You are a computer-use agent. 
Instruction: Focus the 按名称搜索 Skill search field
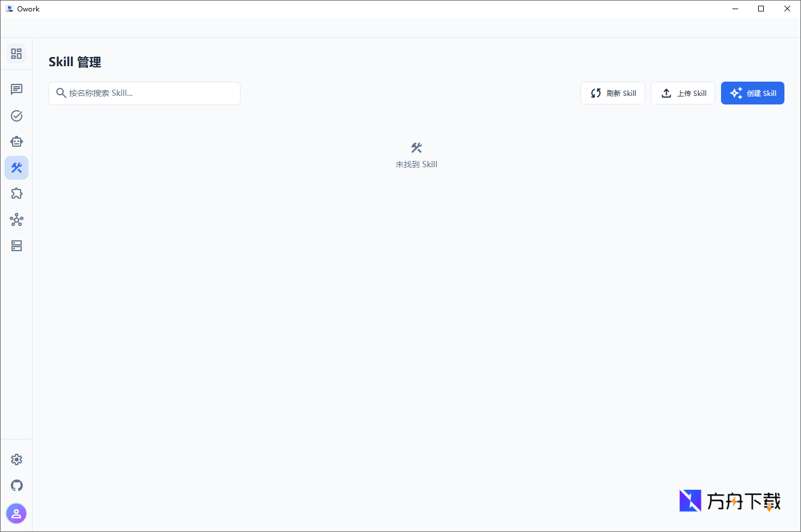click(x=151, y=93)
